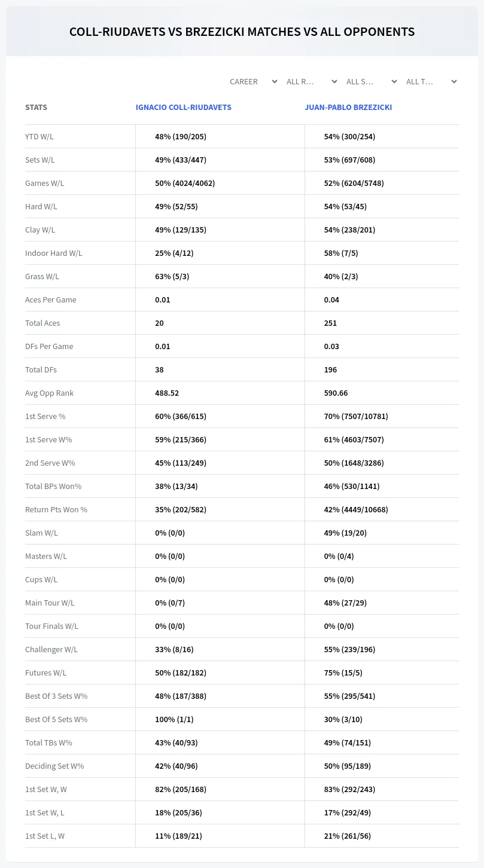The height and width of the screenshot is (868, 484).
Task: Click Brzezicki's Total Aces value 251
Action: 330,323
